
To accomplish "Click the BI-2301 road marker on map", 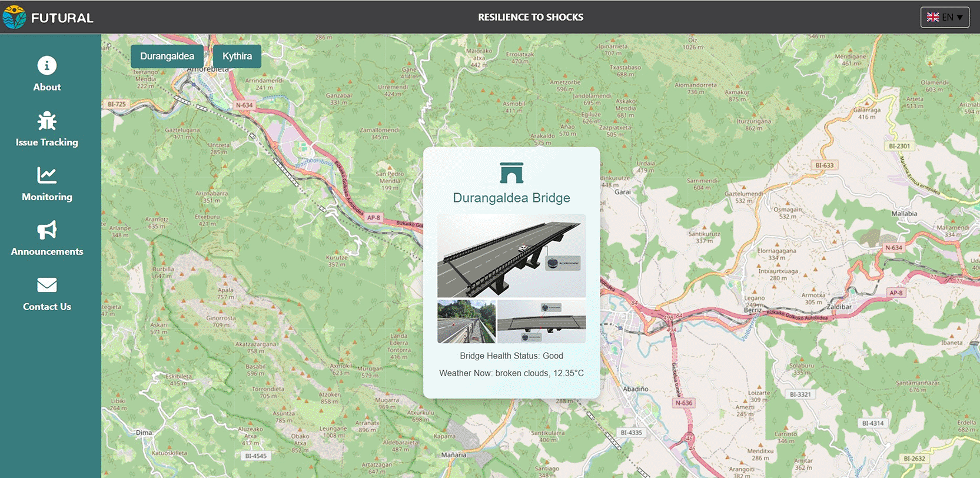I will click(x=899, y=146).
